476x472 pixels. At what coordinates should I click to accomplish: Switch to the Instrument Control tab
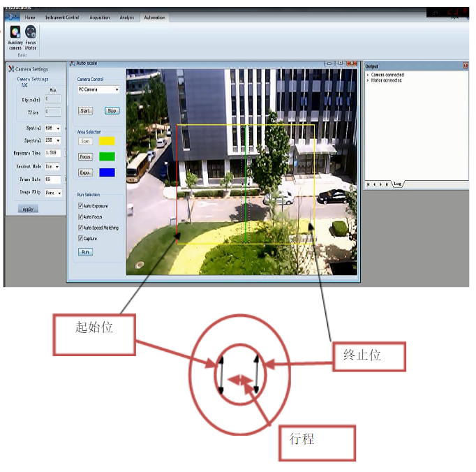pyautogui.click(x=62, y=17)
